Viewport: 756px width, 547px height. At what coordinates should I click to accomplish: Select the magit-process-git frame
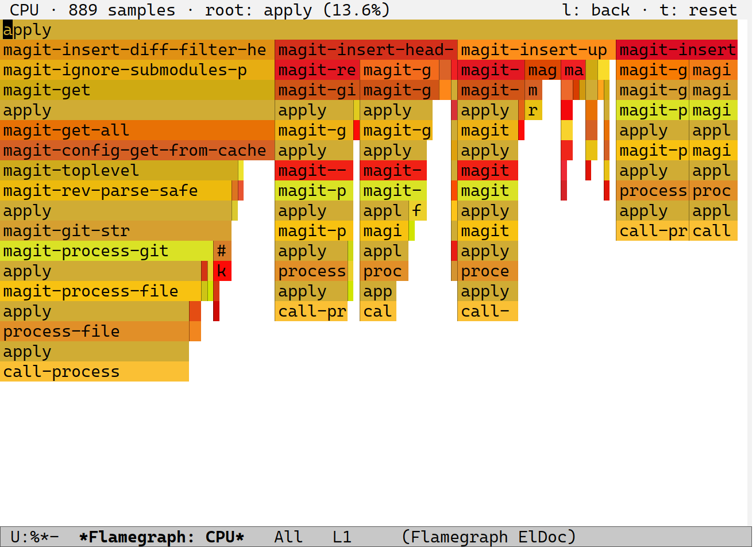(x=106, y=251)
